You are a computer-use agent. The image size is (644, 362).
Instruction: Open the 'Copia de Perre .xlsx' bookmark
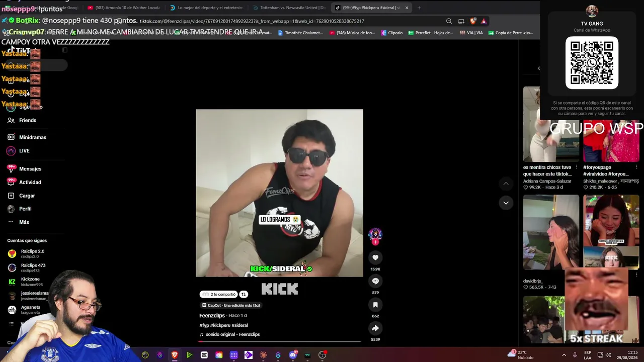click(511, 33)
